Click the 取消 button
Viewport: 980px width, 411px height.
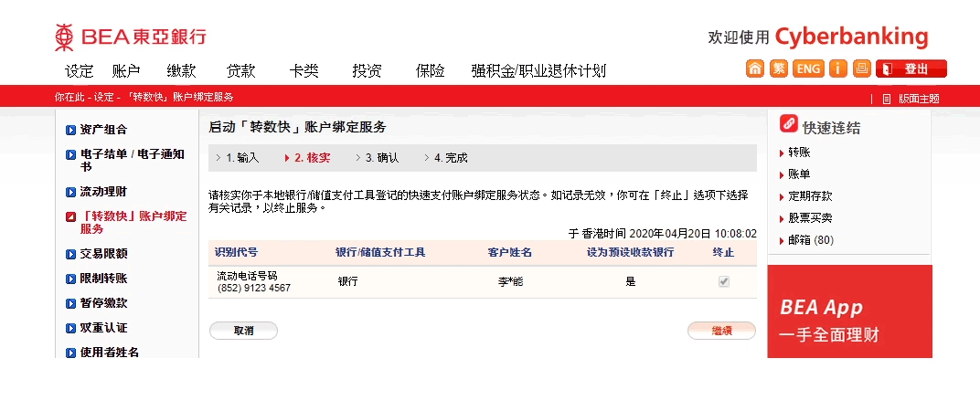243,331
